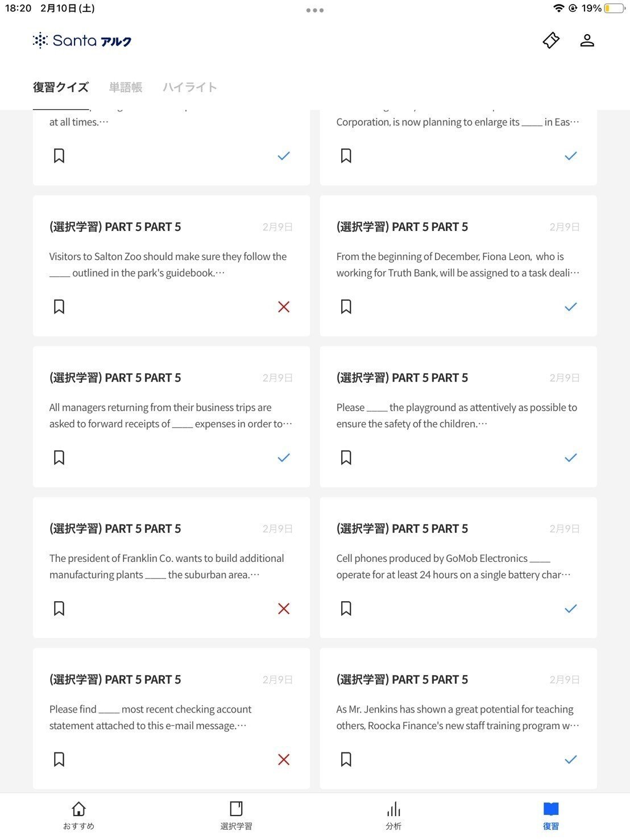Open the Mr. Jenkins Roocka Finance question
Viewport: 630px width, 840px height.
458,717
